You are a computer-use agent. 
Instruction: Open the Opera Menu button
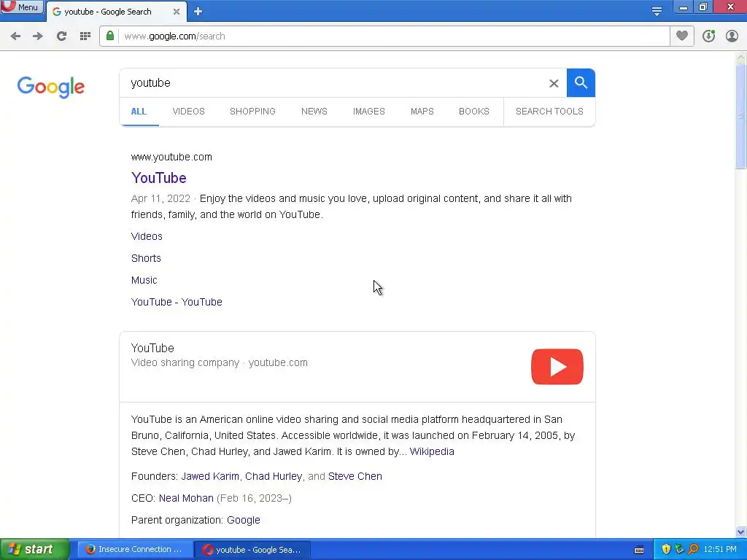pyautogui.click(x=21, y=7)
